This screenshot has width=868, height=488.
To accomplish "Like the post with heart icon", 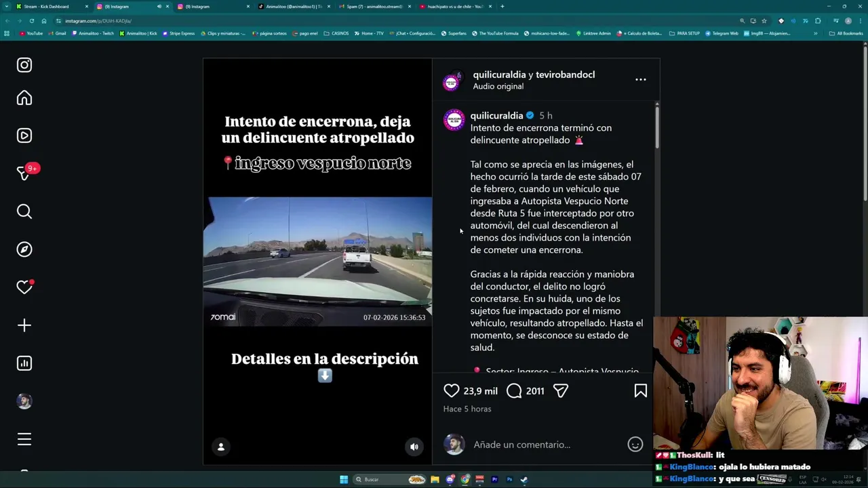I will coord(452,391).
